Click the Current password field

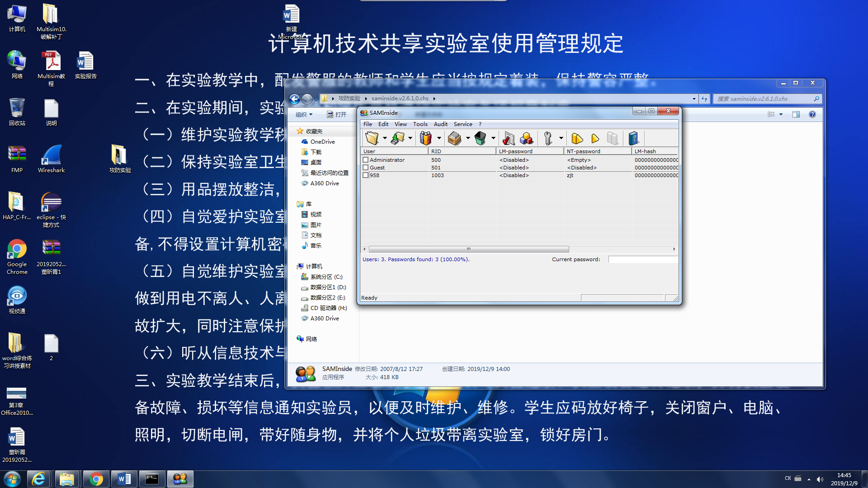(642, 259)
